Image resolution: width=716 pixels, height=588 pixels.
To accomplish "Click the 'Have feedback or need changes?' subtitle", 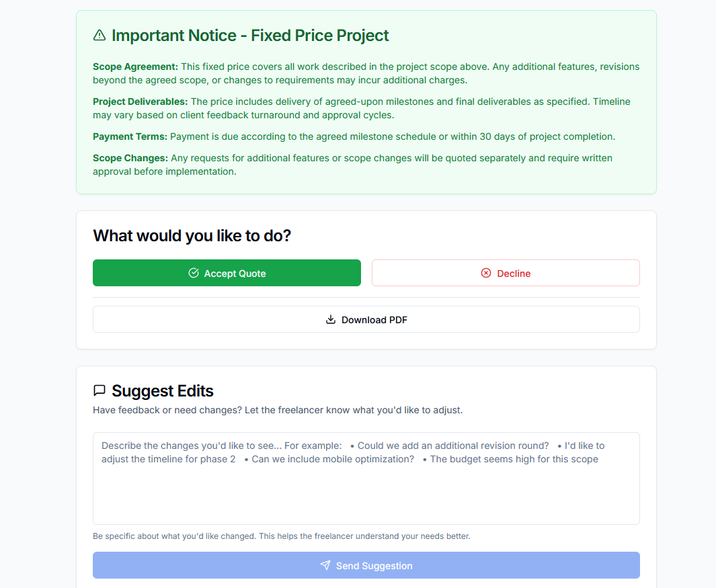I will tap(277, 410).
